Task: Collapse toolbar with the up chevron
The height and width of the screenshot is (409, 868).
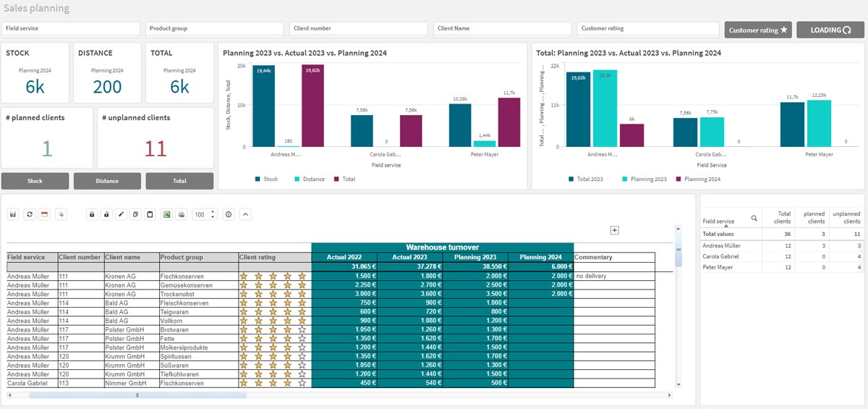Action: click(245, 214)
